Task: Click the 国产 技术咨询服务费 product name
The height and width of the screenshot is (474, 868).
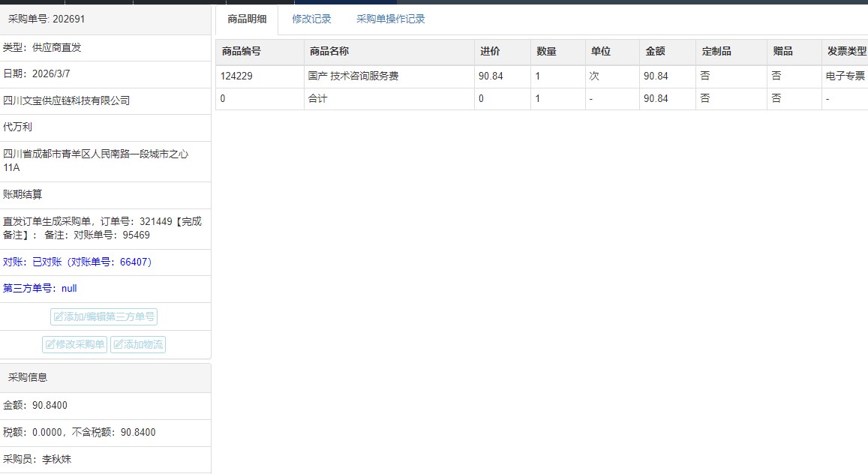Action: [353, 76]
